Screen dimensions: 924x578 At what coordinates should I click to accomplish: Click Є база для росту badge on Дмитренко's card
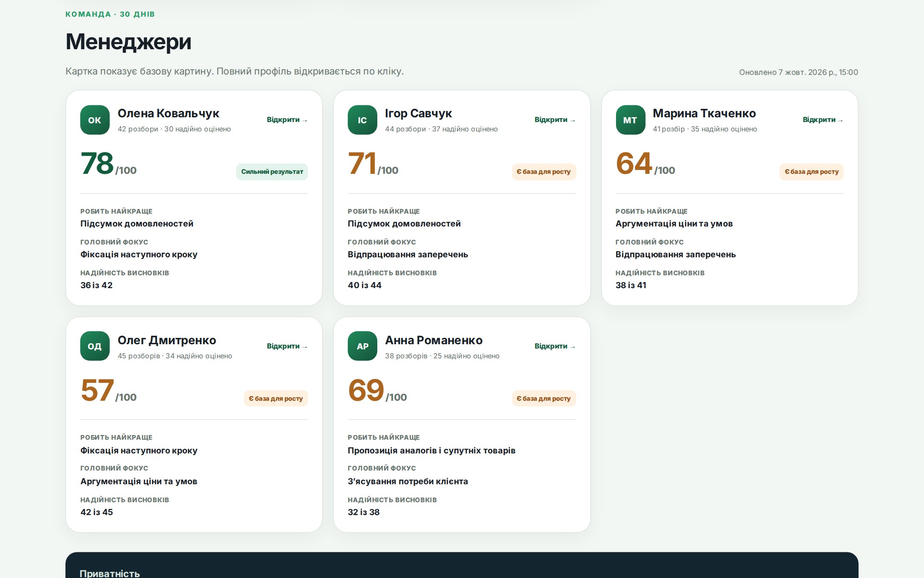click(276, 398)
